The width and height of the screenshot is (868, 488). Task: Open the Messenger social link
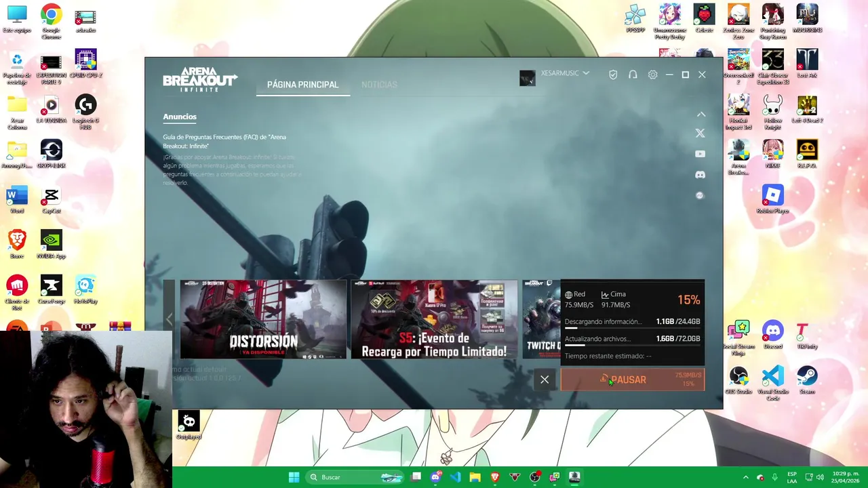click(700, 195)
